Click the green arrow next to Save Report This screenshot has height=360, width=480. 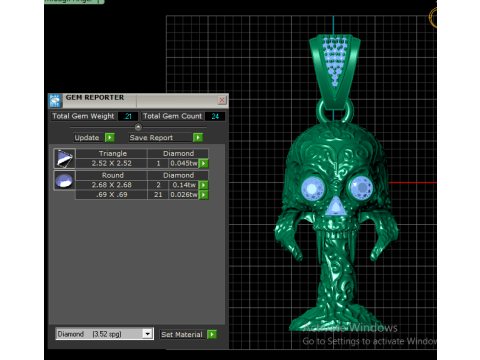(x=198, y=137)
